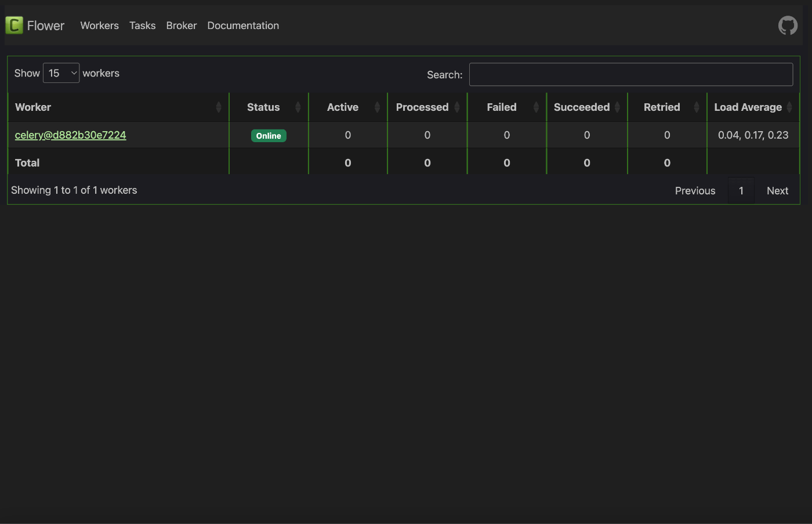Screen dimensions: 812x524
Task: Click the Search: label
Action: point(445,75)
